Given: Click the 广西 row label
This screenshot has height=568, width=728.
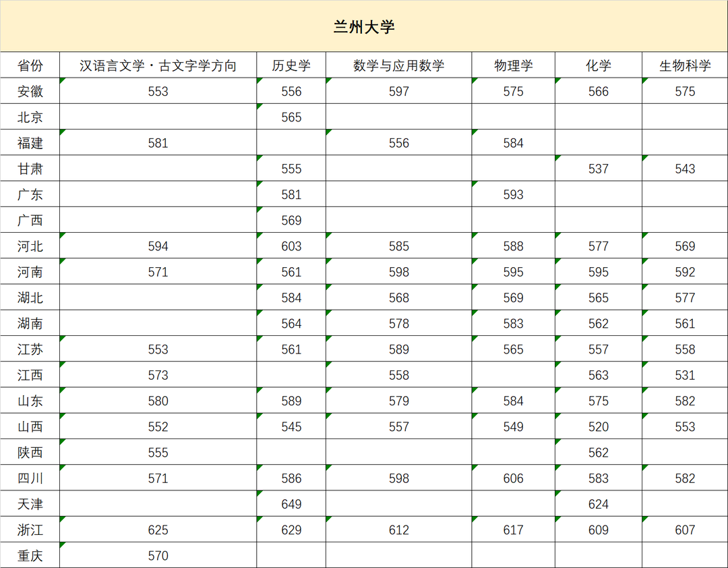Looking at the screenshot, I should tap(30, 220).
